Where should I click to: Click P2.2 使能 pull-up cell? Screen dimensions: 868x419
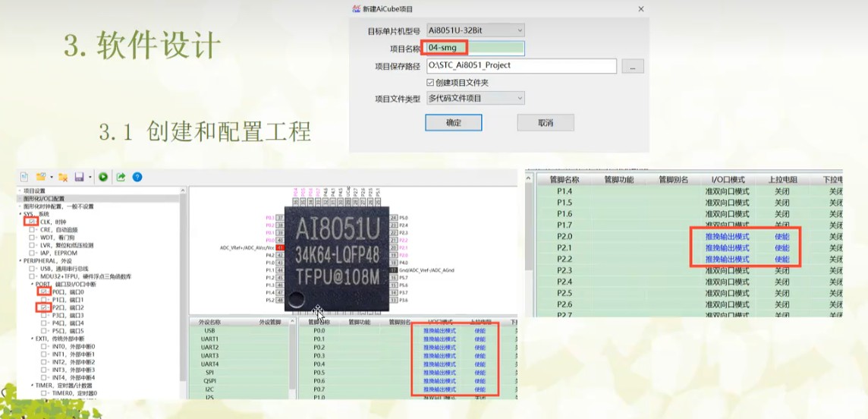[782, 259]
